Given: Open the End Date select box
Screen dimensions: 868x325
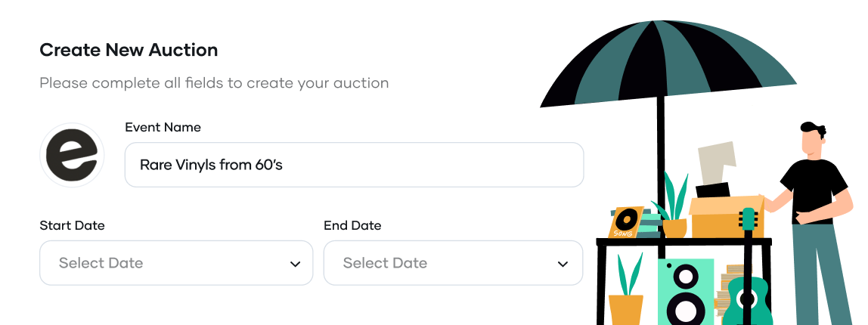Looking at the screenshot, I should (452, 263).
